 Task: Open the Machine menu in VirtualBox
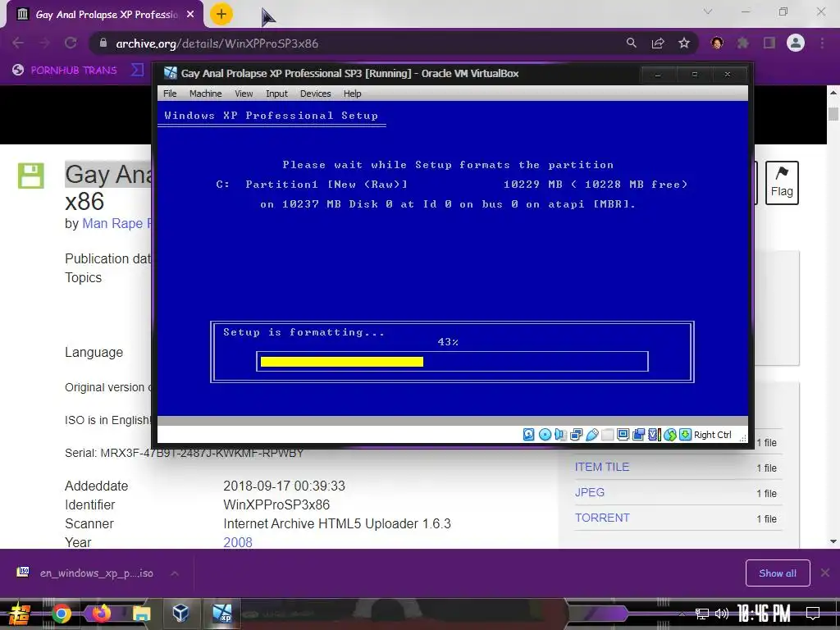(206, 94)
